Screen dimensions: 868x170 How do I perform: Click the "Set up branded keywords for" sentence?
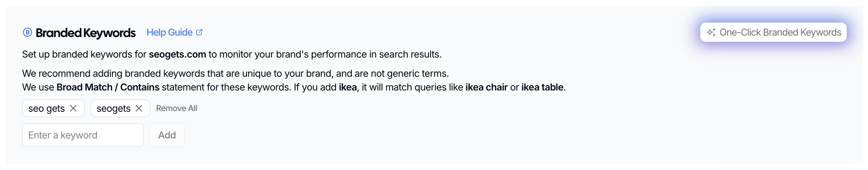84,54
